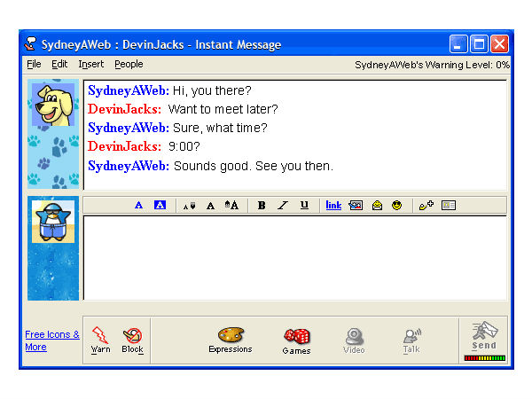
Task: Click message 'Sure, what time?'
Action: point(220,128)
